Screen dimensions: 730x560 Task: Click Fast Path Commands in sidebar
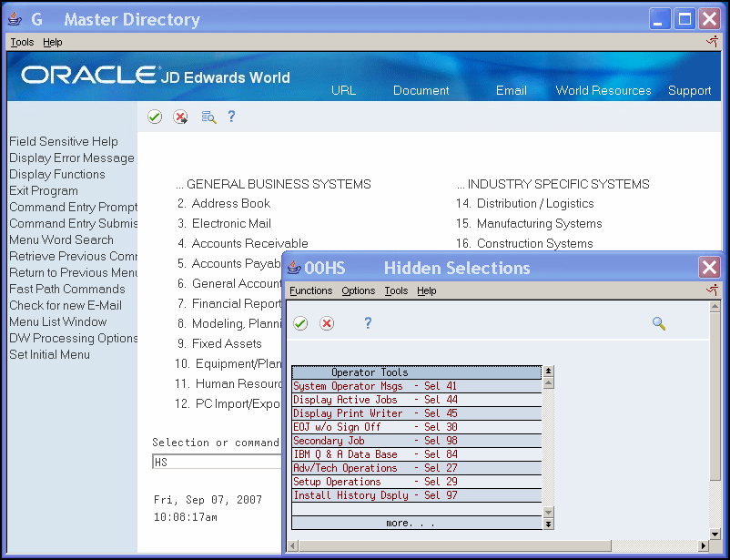[x=67, y=289]
